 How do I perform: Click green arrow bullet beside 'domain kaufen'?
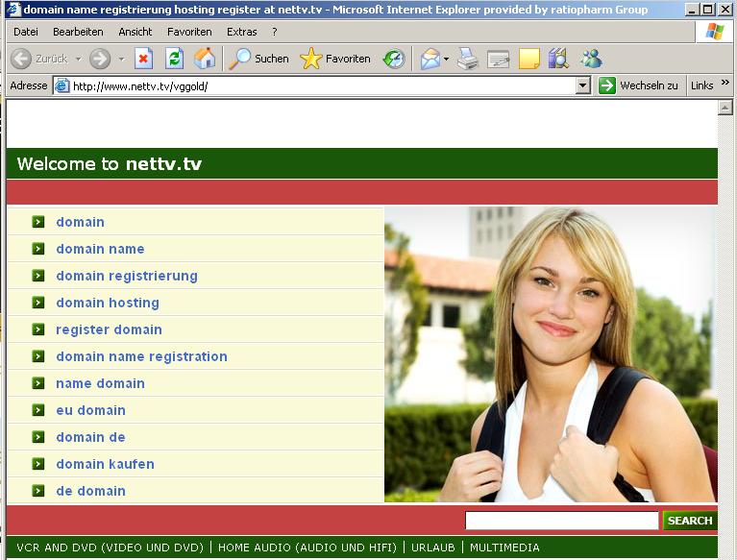point(38,464)
